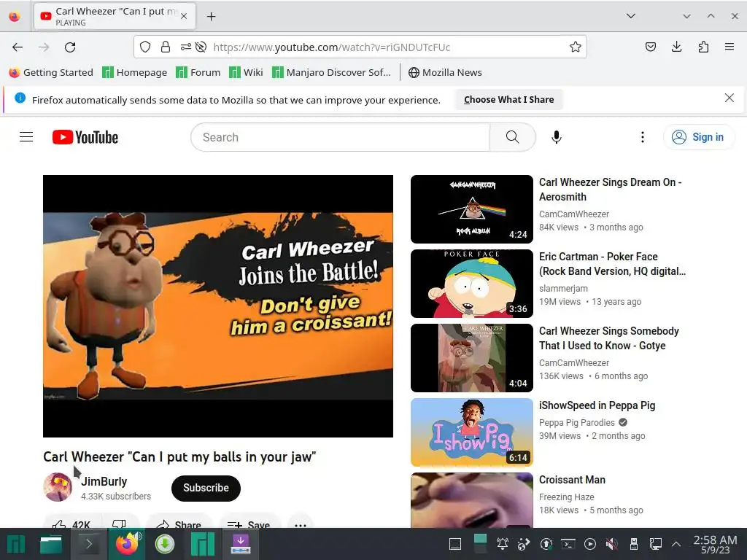
Task: Open Manjaro Discover Software bookmark
Action: tap(332, 72)
